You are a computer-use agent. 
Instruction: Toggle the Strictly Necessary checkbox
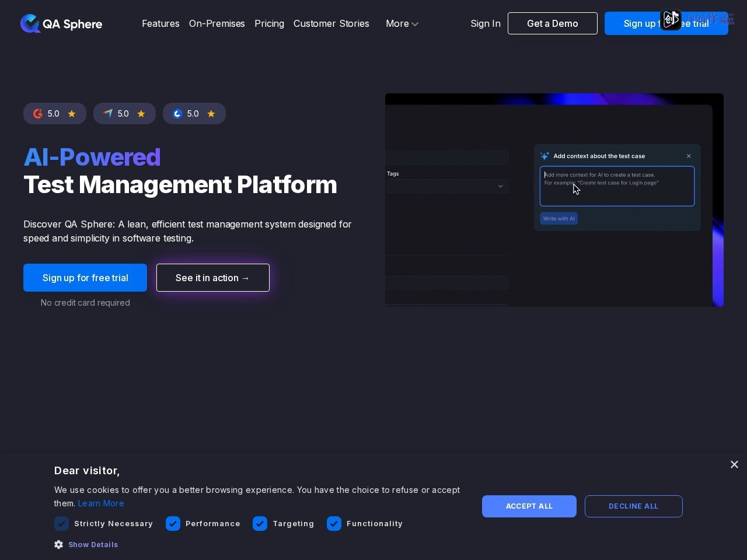pos(61,523)
